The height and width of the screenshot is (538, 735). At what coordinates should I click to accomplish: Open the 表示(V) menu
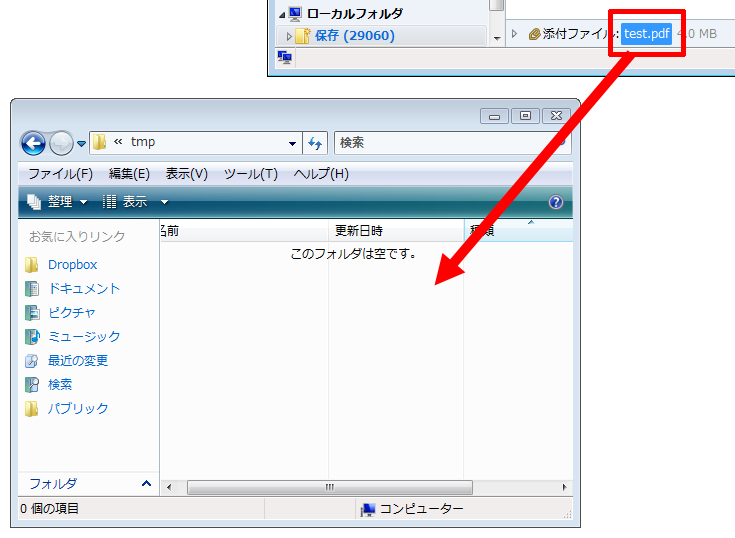[x=186, y=174]
